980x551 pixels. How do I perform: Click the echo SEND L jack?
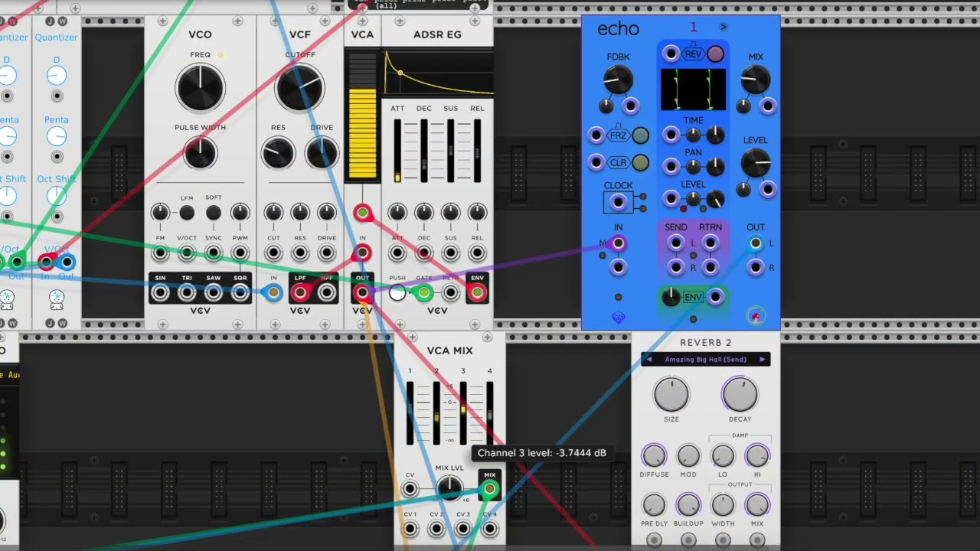pos(675,243)
